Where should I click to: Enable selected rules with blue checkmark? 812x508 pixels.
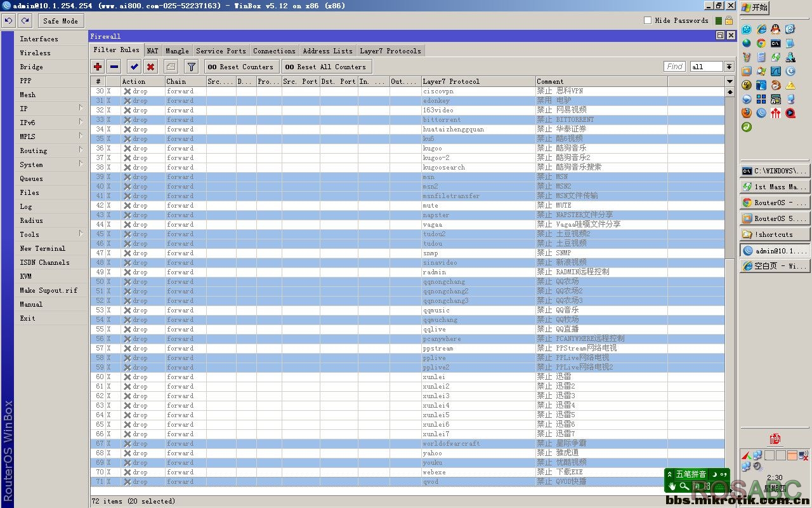(x=134, y=67)
